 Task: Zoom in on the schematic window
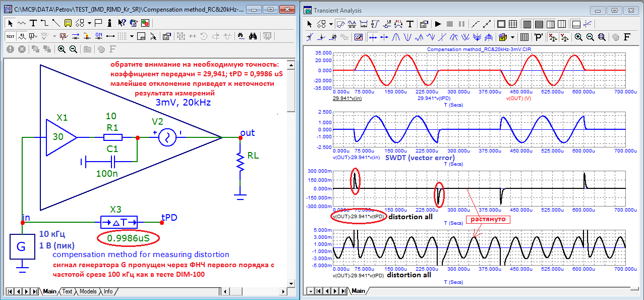(x=62, y=49)
